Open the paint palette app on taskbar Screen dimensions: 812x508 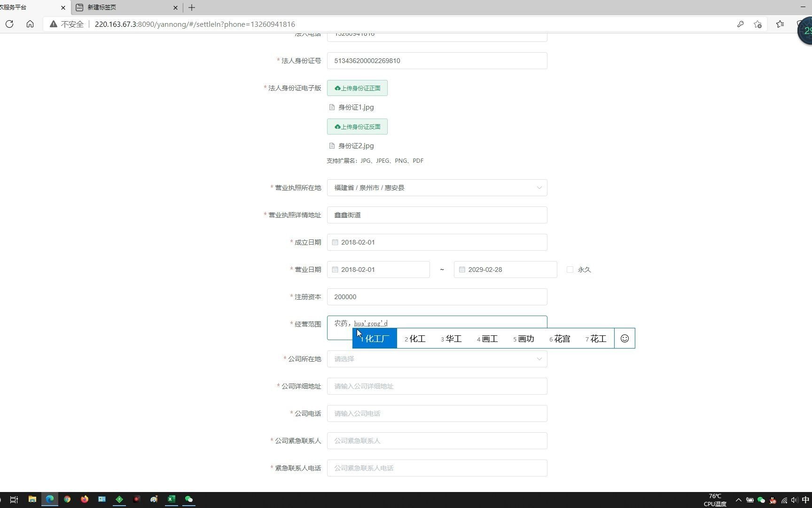coord(154,499)
